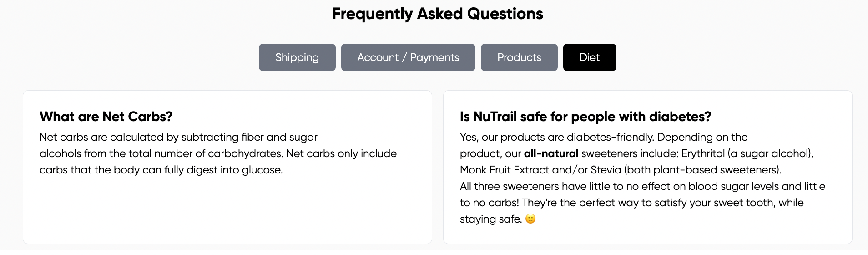Open the Account / Payments tab
Screen dimensions: 868x255
point(408,57)
